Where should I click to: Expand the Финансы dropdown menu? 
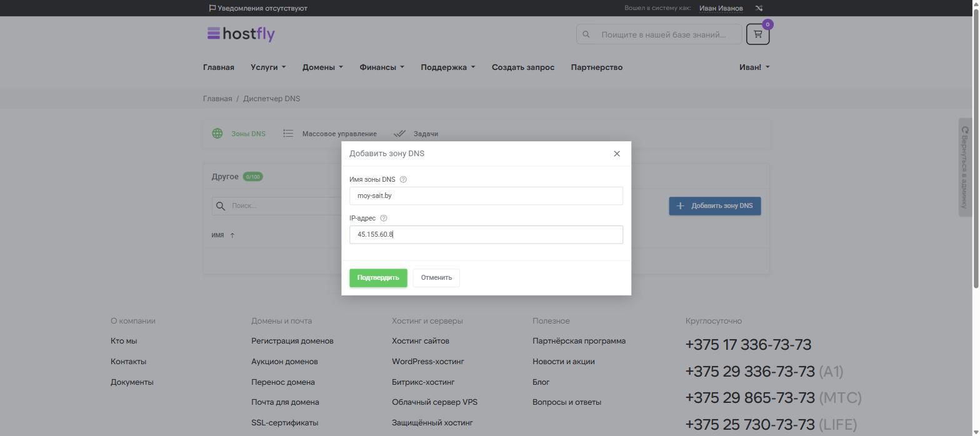382,67
